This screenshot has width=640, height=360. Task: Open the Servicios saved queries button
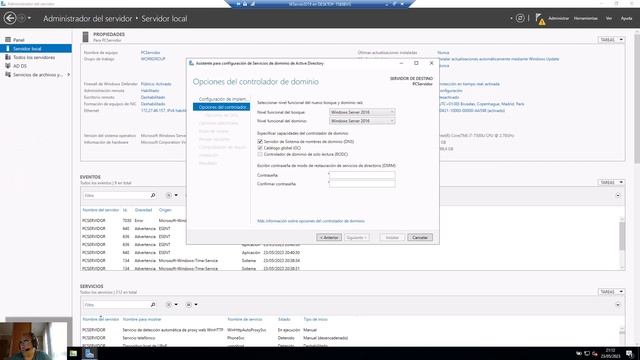(191, 304)
